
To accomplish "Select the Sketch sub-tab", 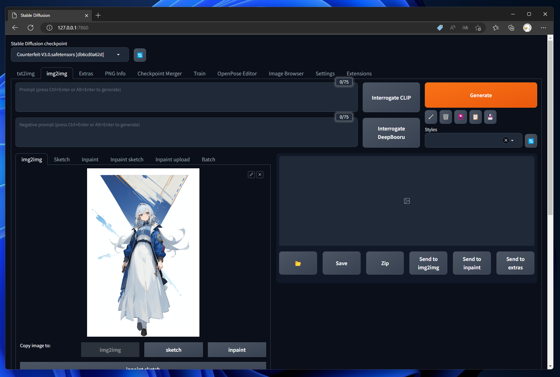I will (62, 160).
